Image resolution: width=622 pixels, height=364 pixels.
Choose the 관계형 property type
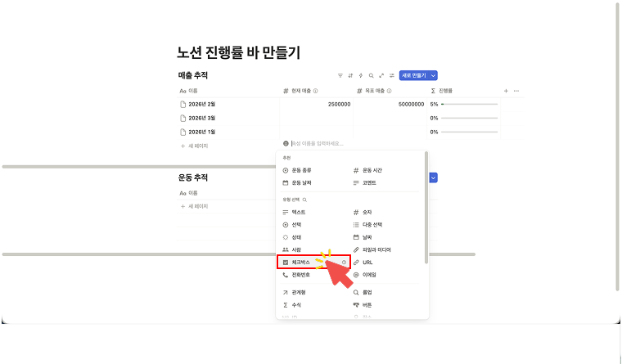[294, 293]
